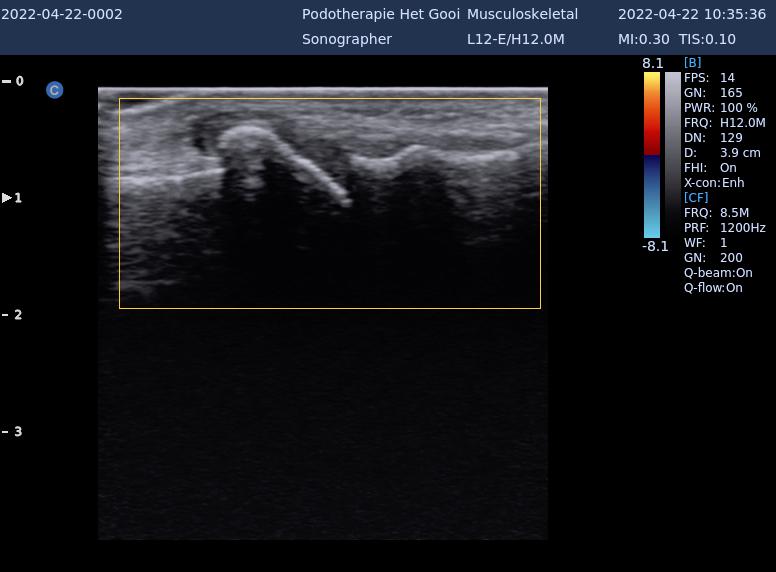Click the red-blue color Doppler velocity bar
Viewport: 776px width, 572px height.
(x=651, y=155)
